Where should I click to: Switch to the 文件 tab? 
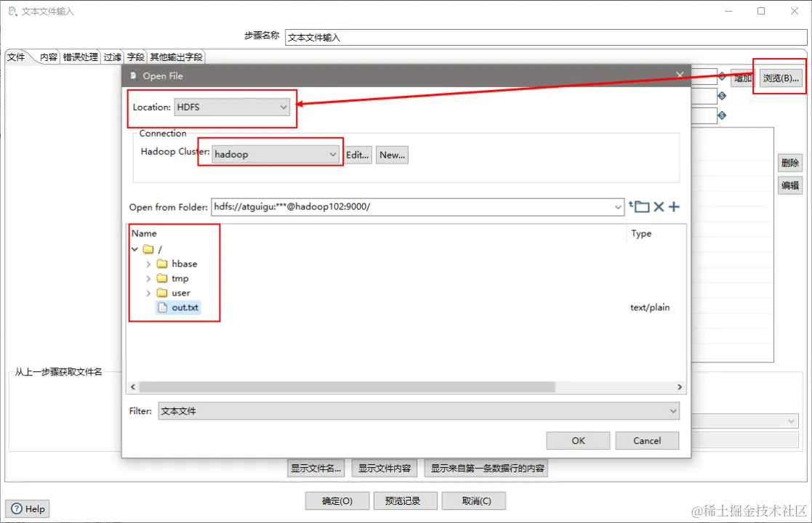pyautogui.click(x=16, y=57)
